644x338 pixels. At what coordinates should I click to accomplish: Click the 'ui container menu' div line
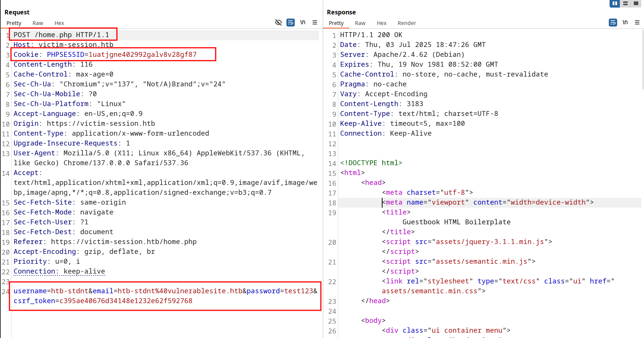(446, 330)
